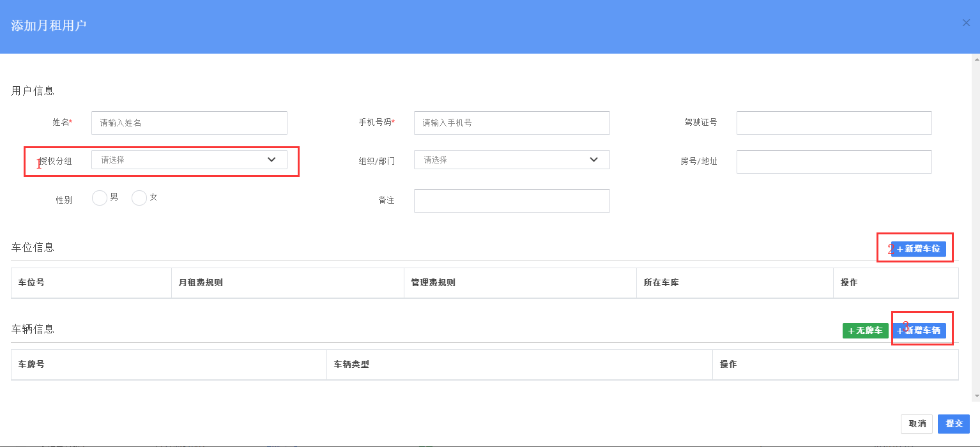The height and width of the screenshot is (447, 980).
Task: Click the 车辆信息 section heading
Action: coord(33,328)
